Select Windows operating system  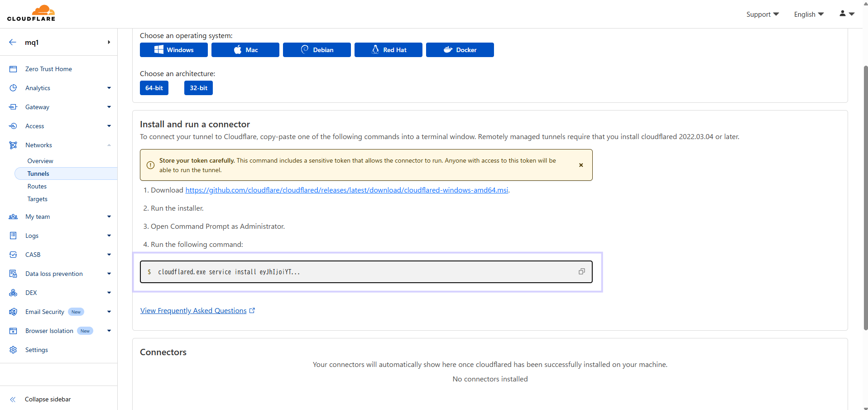[174, 50]
